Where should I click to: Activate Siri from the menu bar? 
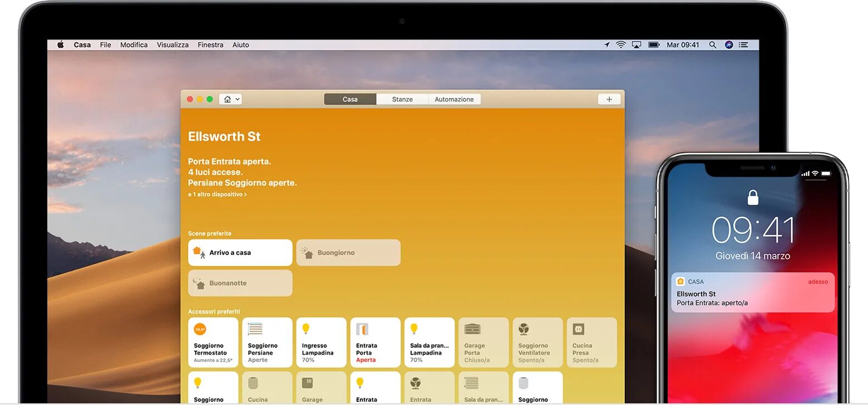point(729,45)
